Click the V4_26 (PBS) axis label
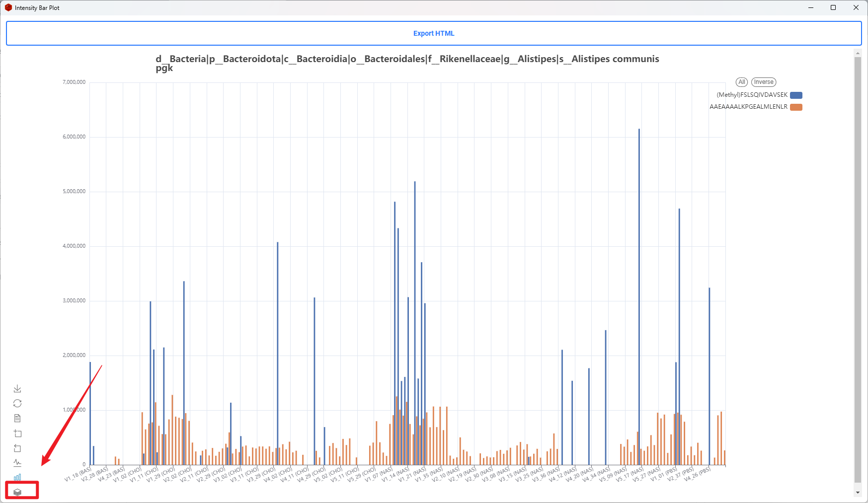The width and height of the screenshot is (868, 503). (698, 474)
